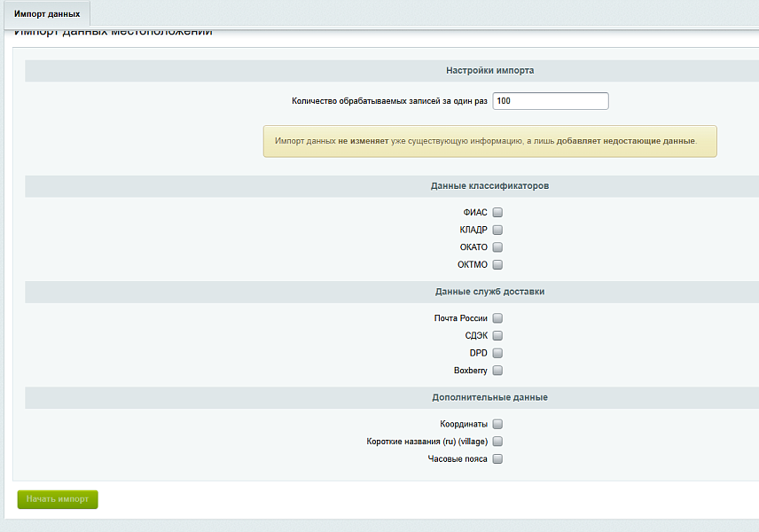Click the Количество обрабатываемых записей label

(x=389, y=101)
